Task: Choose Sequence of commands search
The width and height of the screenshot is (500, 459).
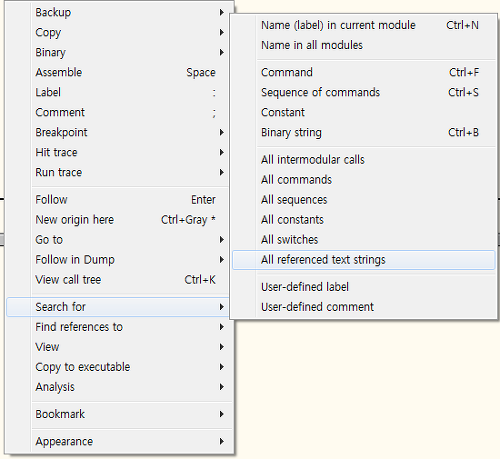Action: (364, 92)
